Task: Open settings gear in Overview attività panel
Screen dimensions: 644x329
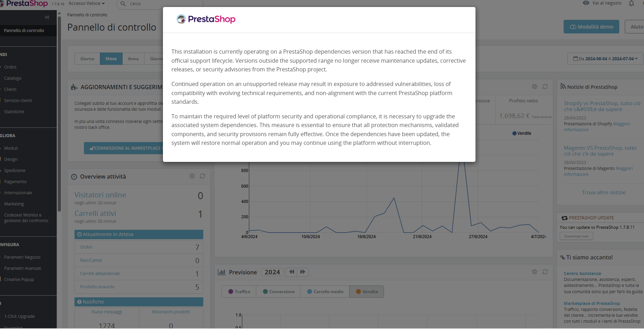Action: [192, 176]
